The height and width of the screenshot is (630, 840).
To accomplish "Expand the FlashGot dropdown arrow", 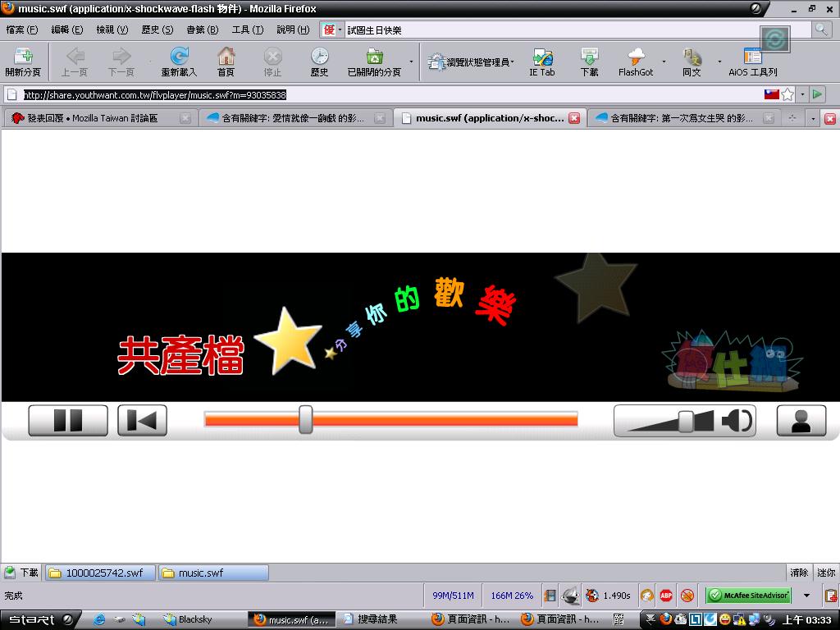I will tap(664, 62).
